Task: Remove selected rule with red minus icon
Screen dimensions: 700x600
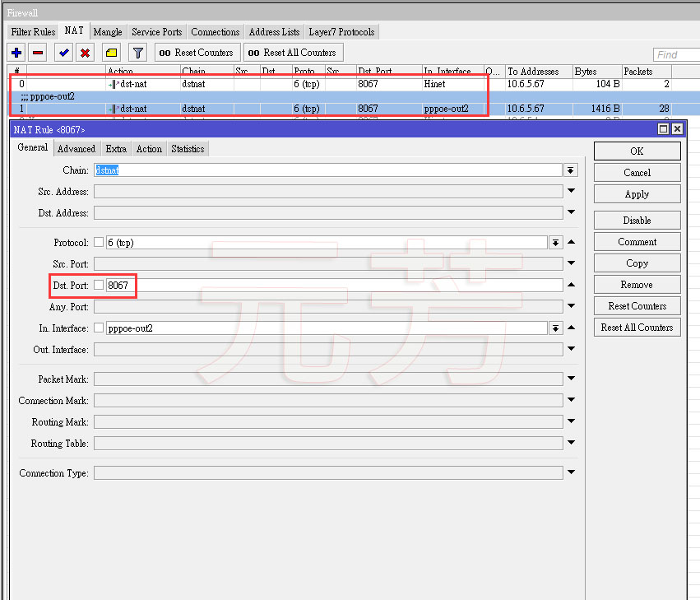Action: [x=38, y=53]
